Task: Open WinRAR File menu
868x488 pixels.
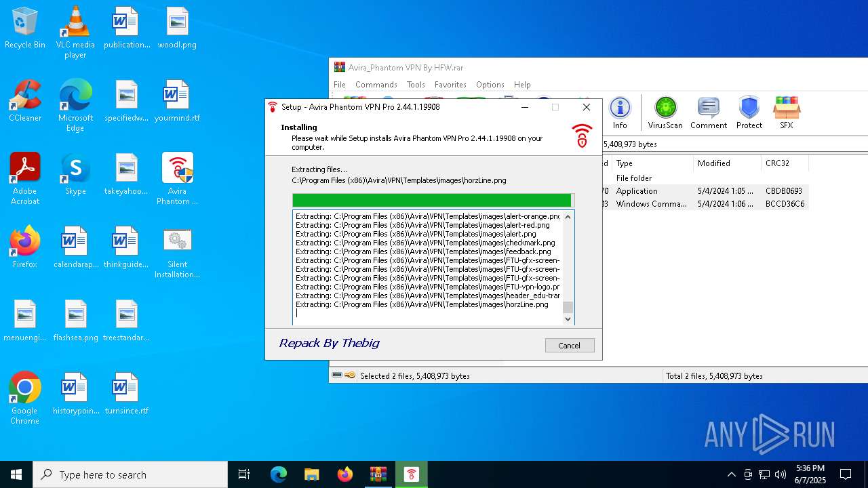Action: coord(340,85)
